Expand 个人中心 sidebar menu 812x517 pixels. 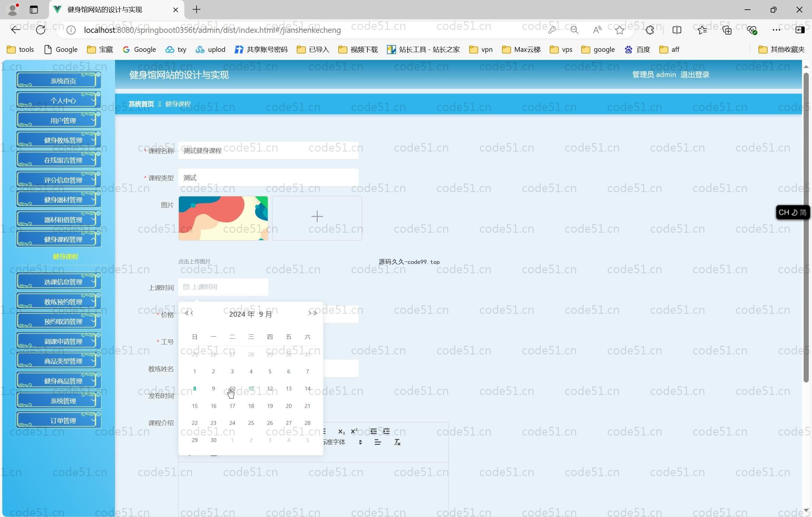click(x=59, y=100)
